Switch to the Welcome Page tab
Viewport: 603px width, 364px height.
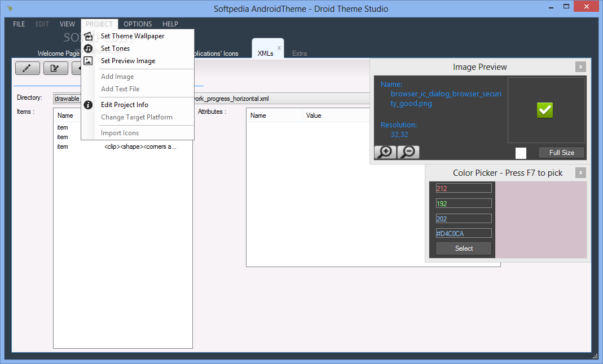[59, 54]
